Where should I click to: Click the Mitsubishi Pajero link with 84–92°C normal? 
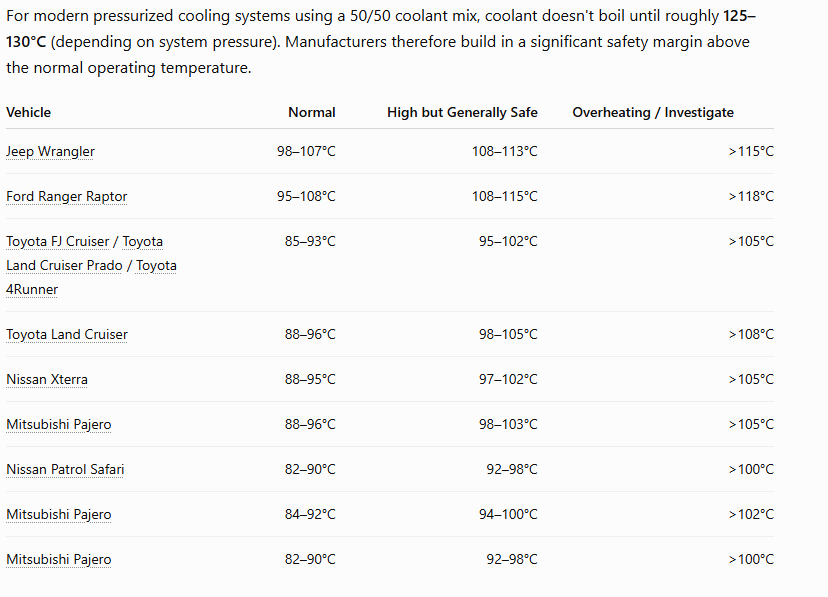pyautogui.click(x=59, y=514)
